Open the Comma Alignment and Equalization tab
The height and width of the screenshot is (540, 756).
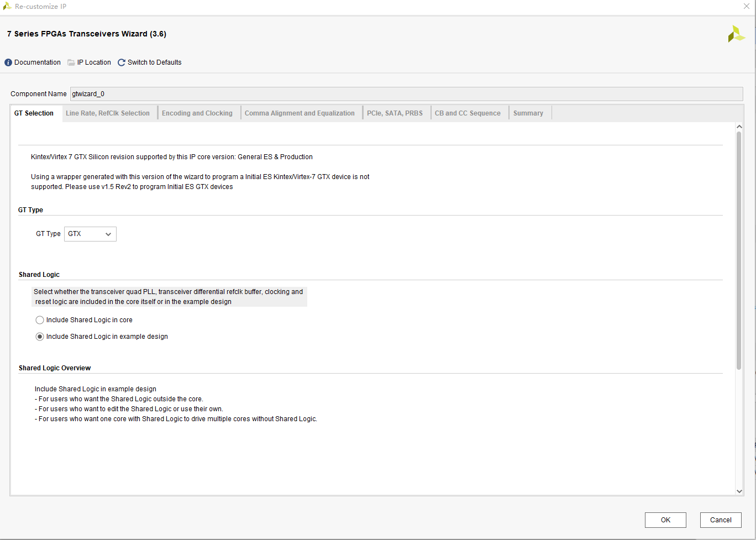tap(300, 113)
